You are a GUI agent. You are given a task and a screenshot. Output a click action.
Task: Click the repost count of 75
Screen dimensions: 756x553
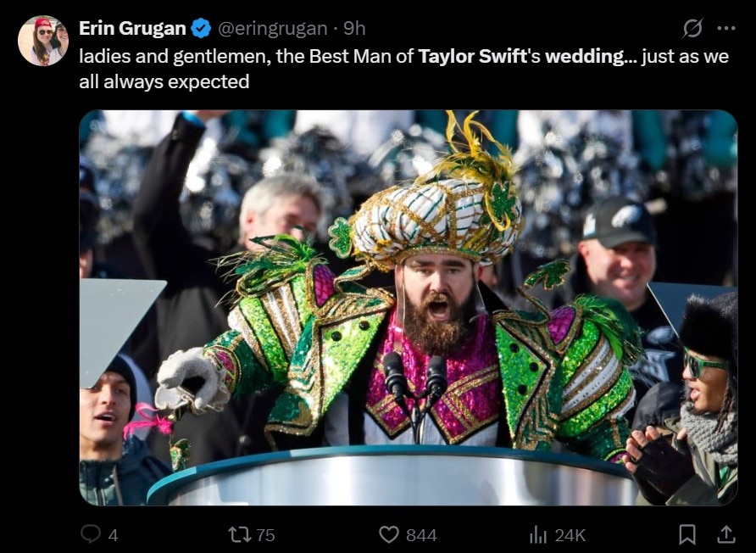pyautogui.click(x=265, y=535)
